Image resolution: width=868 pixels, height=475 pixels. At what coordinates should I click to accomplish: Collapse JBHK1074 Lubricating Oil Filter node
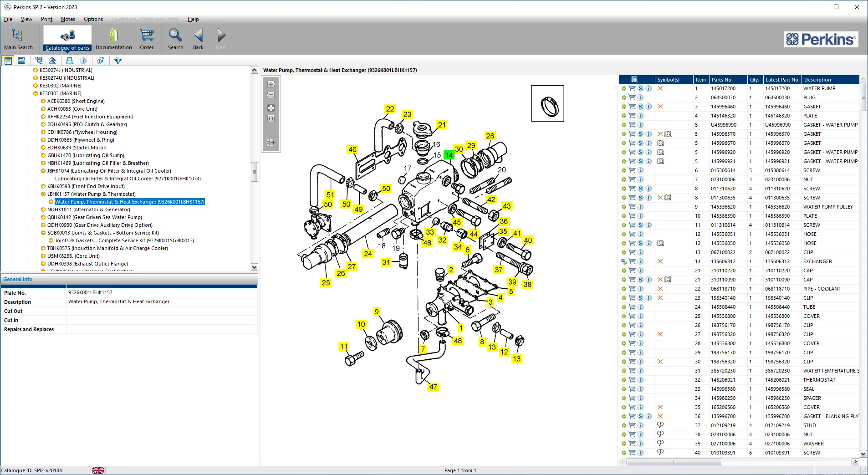click(43, 171)
